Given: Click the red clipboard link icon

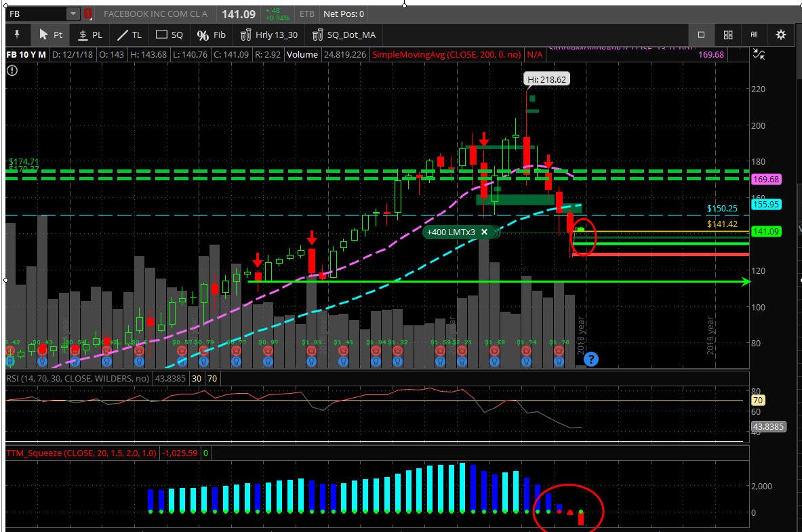Looking at the screenshot, I should (88, 14).
